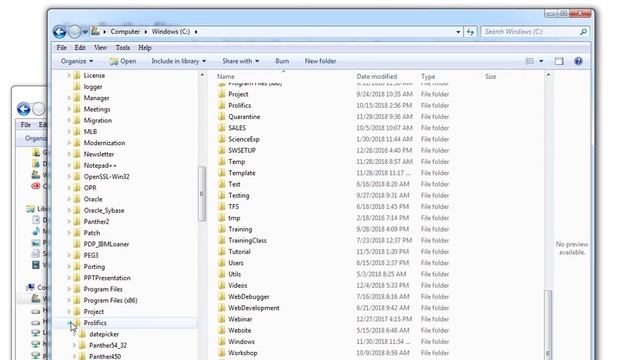Click the Forward arrow in the front window

click(x=74, y=32)
